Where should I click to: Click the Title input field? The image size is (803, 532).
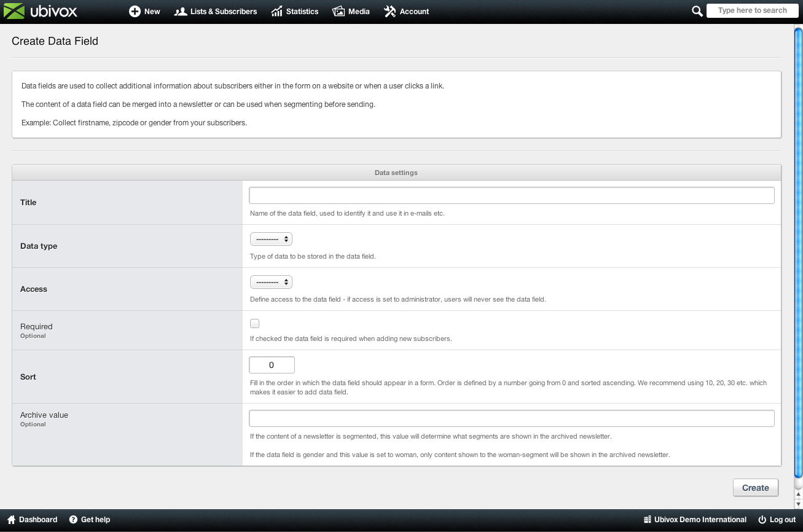coord(511,195)
